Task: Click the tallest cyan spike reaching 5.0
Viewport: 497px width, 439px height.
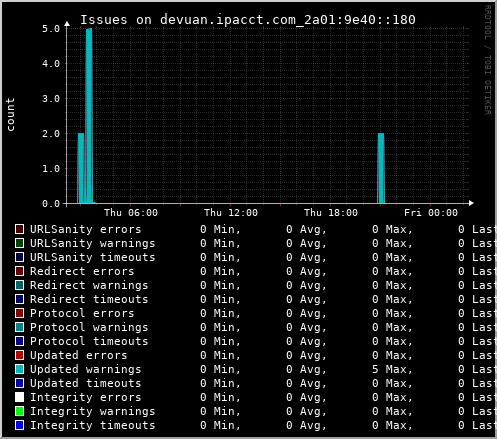Action: [89, 116]
